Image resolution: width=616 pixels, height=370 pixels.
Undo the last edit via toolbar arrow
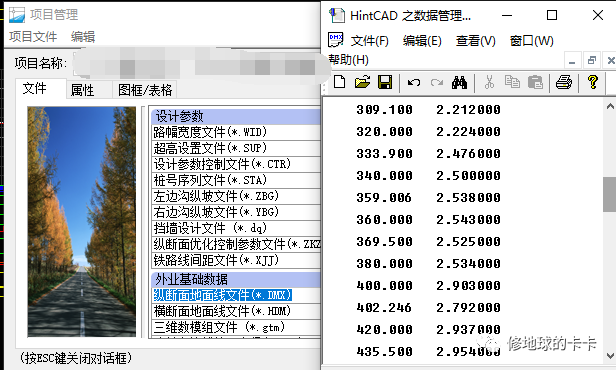(414, 82)
